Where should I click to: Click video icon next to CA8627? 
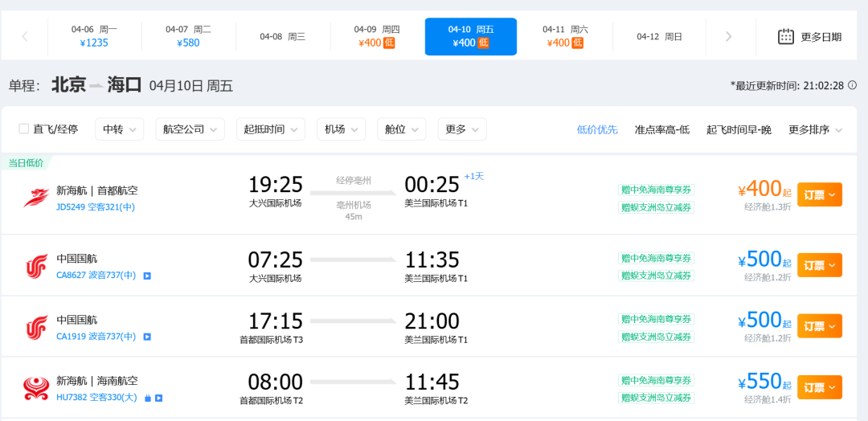click(x=147, y=276)
